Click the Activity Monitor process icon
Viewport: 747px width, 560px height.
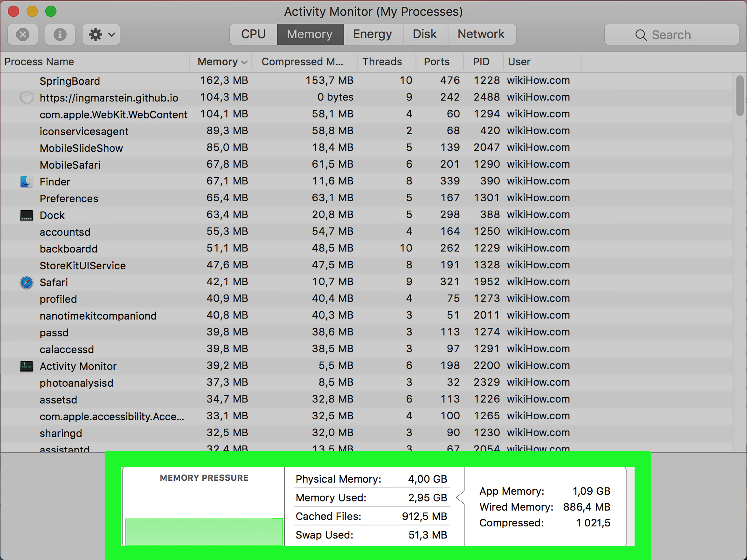(x=26, y=366)
